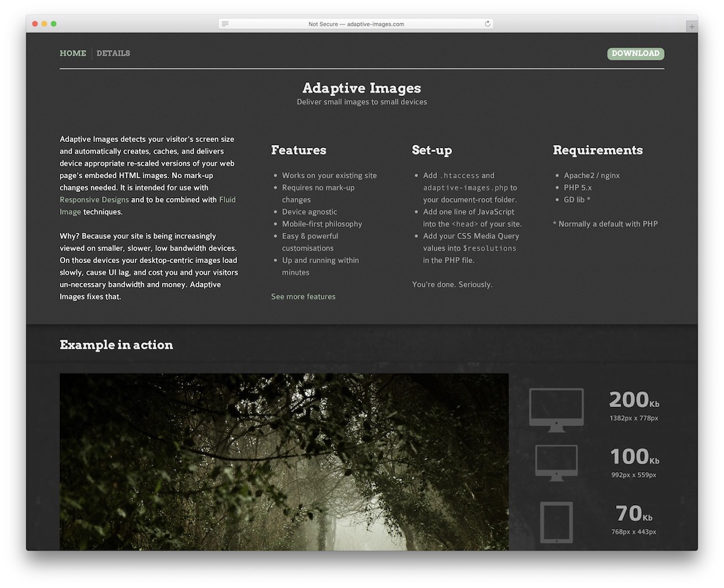Click the 'Mobile-first philosophy' bullet
Viewport: 724px width, 588px height.
pyautogui.click(x=322, y=224)
